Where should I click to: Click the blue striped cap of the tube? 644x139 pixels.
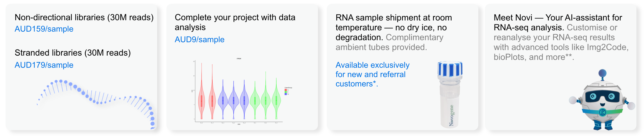click(x=450, y=69)
